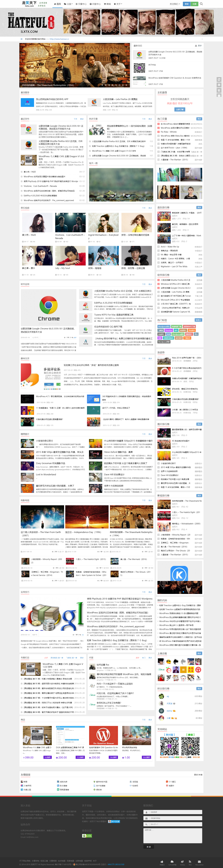Click the Chrome logo in 最近发布 list

pyautogui.click(x=29, y=130)
